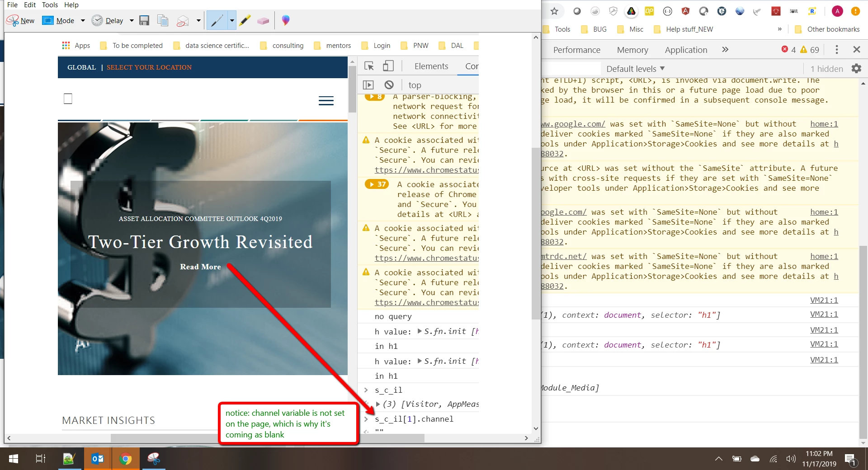The height and width of the screenshot is (470, 868).
Task: Click the snip's horizontal scrollbar right arrow
Action: pos(526,438)
